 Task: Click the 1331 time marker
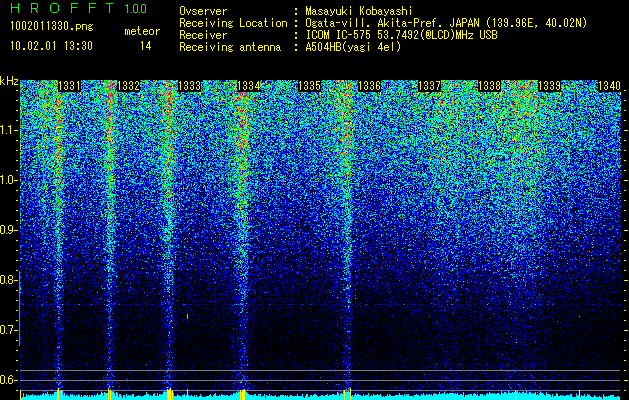point(69,86)
